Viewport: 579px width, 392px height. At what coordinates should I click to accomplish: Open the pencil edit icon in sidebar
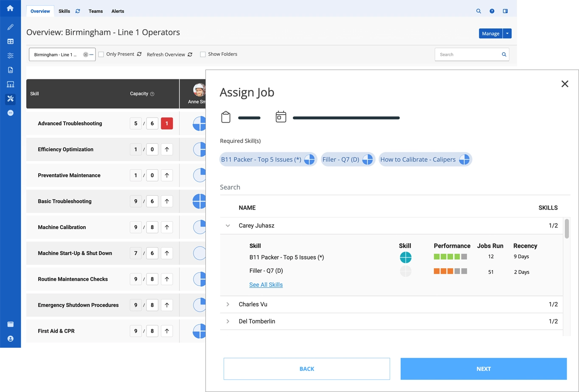click(10, 27)
